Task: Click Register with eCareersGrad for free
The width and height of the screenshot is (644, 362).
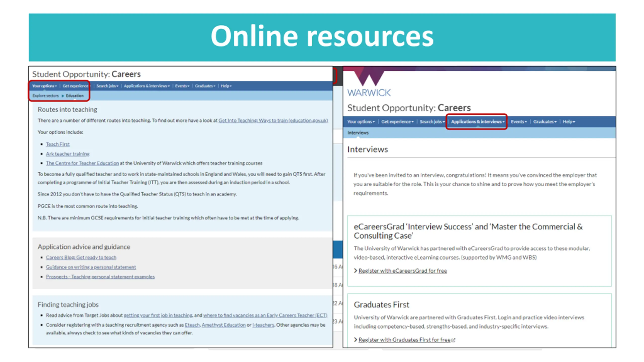Action: 403,271
